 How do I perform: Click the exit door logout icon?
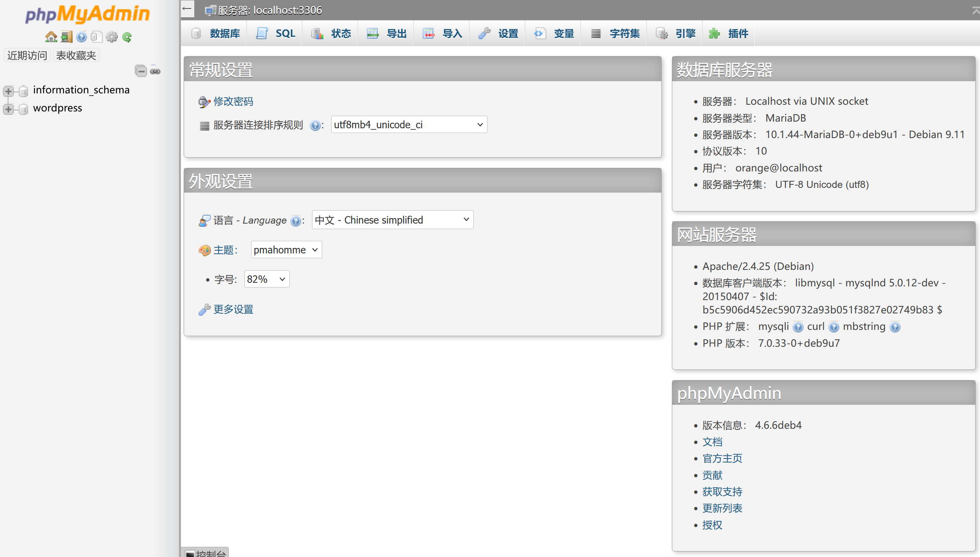[x=67, y=37]
